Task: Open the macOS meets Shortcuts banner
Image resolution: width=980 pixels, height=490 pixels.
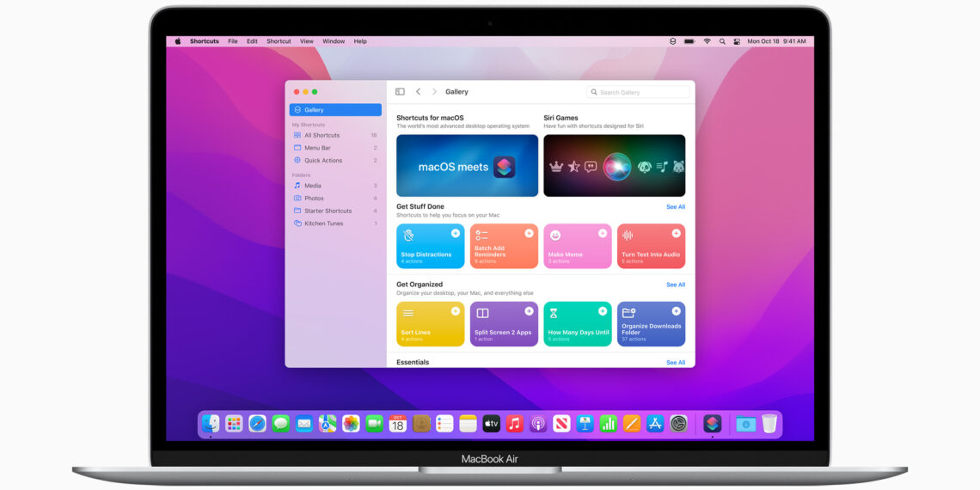Action: 467,166
